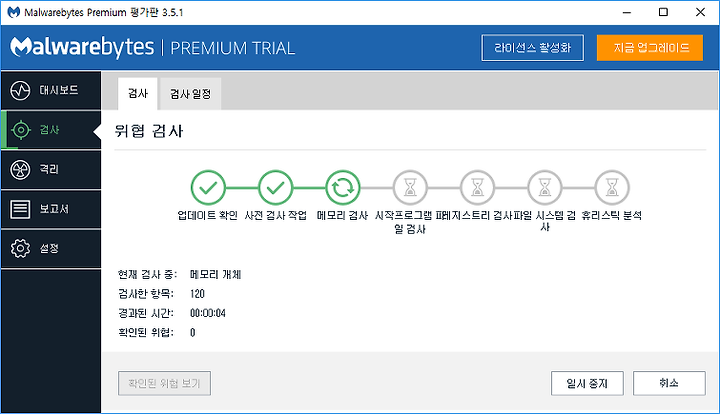Switch to the 검사 일정 tab
This screenshot has width=720, height=414.
click(x=190, y=94)
